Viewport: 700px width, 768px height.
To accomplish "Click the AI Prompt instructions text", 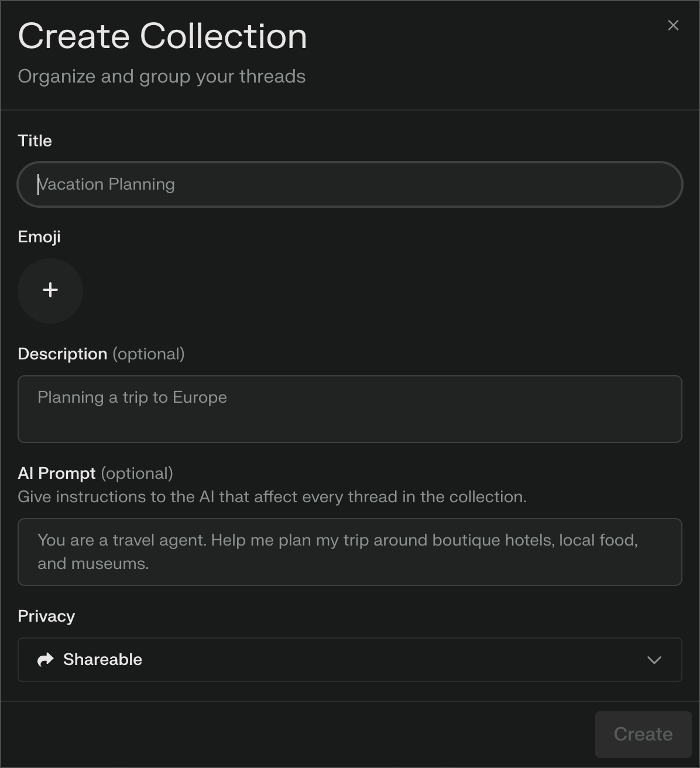I will 272,496.
